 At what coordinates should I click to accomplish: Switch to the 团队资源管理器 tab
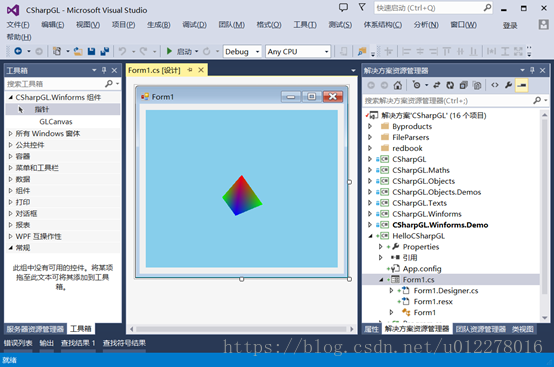click(481, 329)
